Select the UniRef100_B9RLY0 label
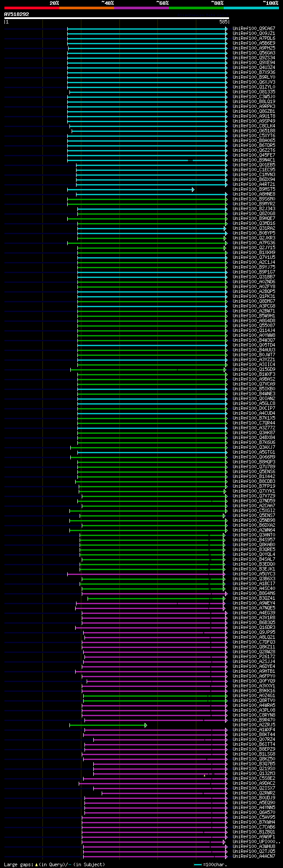This screenshot has height=868, width=283. 254,77
